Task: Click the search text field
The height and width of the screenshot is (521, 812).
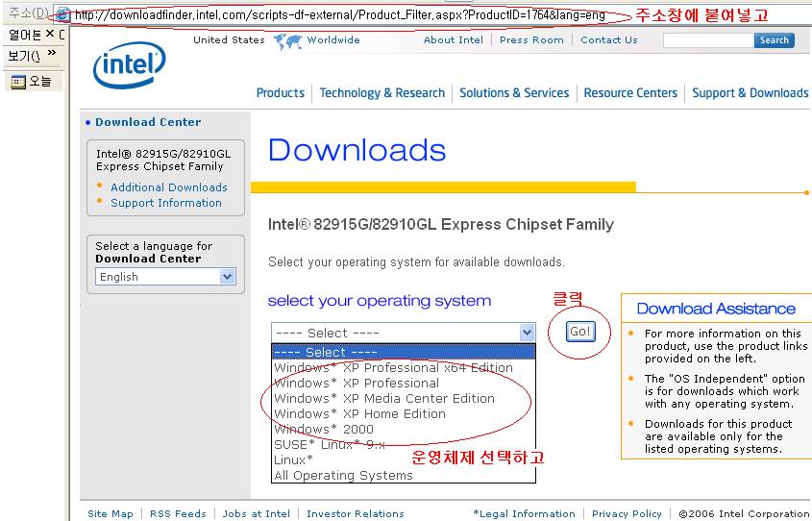Action: 707,40
